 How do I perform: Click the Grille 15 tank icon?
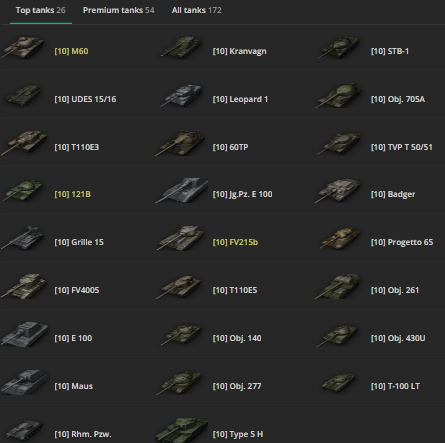pyautogui.click(x=23, y=238)
